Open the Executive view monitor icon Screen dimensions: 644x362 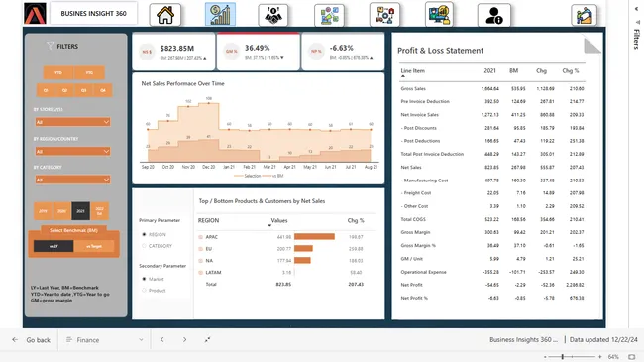(439, 15)
